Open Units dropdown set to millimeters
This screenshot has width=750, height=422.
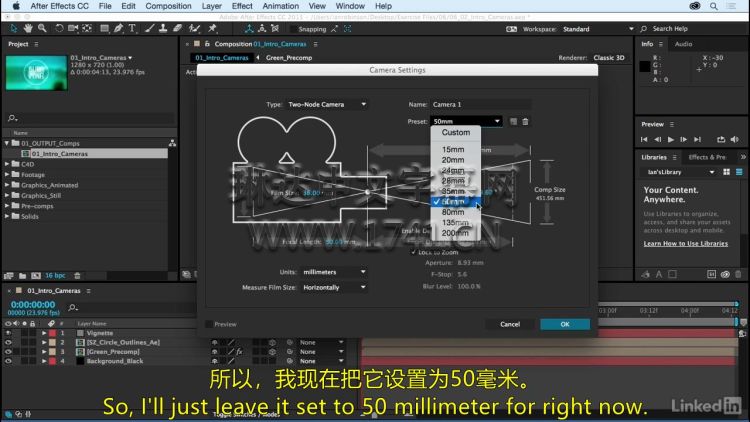pos(334,272)
